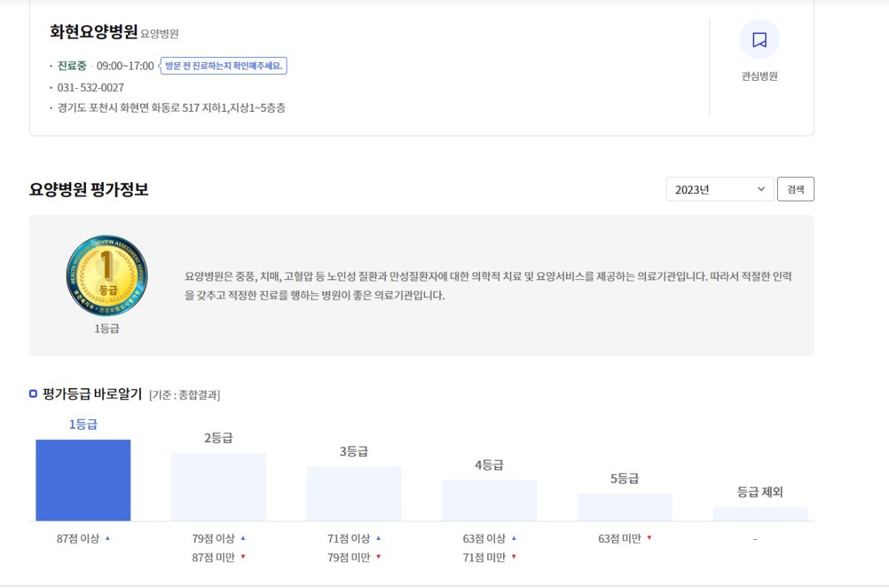Click the down arrow beside 63점 미만
Viewport: 889px width, 588px height.
[x=650, y=539]
